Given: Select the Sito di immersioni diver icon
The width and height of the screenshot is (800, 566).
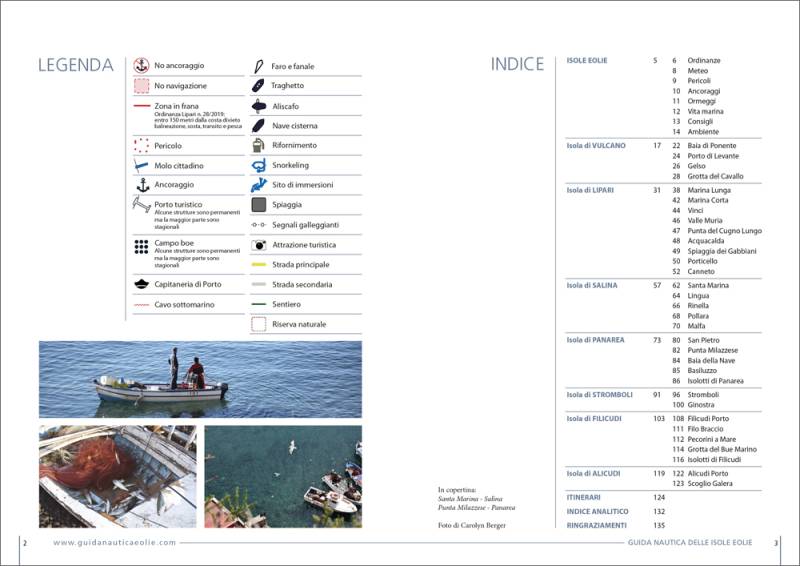Looking at the screenshot, I should [258, 185].
